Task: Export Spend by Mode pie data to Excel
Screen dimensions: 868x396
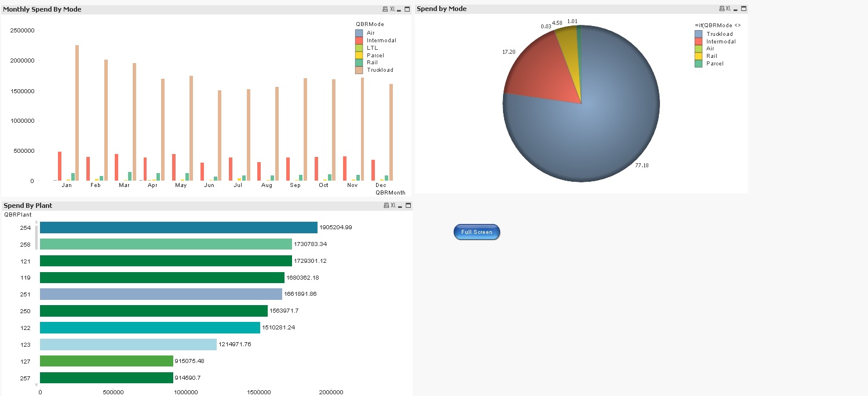Action: point(728,8)
